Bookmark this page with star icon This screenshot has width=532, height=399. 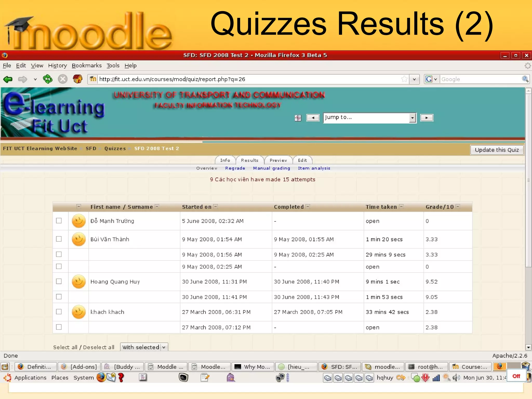(404, 79)
